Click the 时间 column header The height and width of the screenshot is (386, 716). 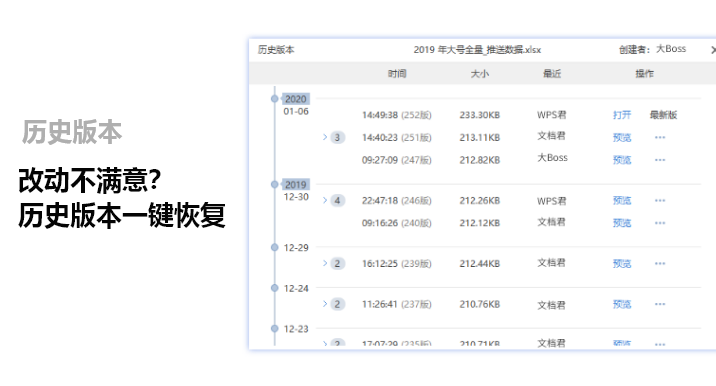397,74
